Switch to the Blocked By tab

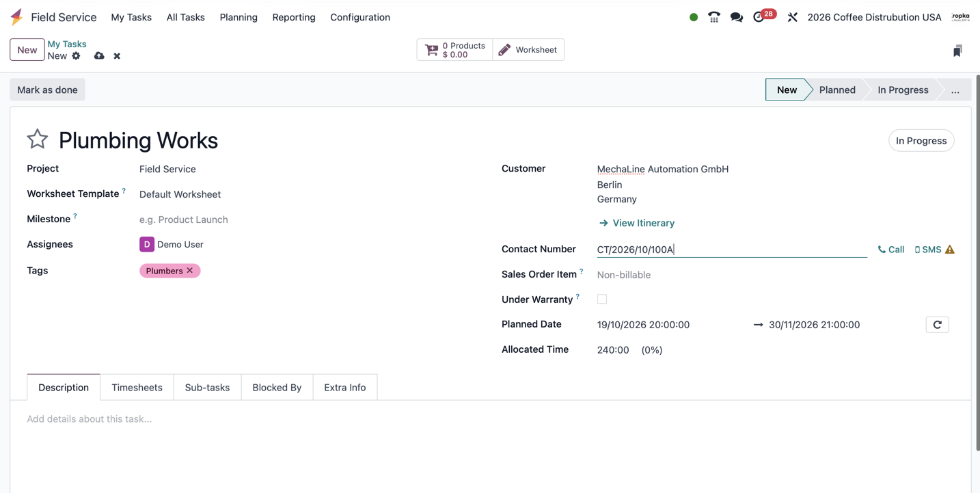click(x=277, y=387)
